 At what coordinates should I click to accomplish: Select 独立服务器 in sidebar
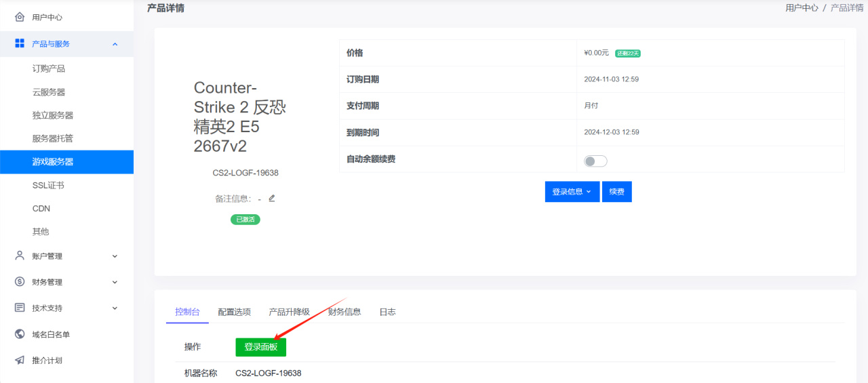point(53,115)
